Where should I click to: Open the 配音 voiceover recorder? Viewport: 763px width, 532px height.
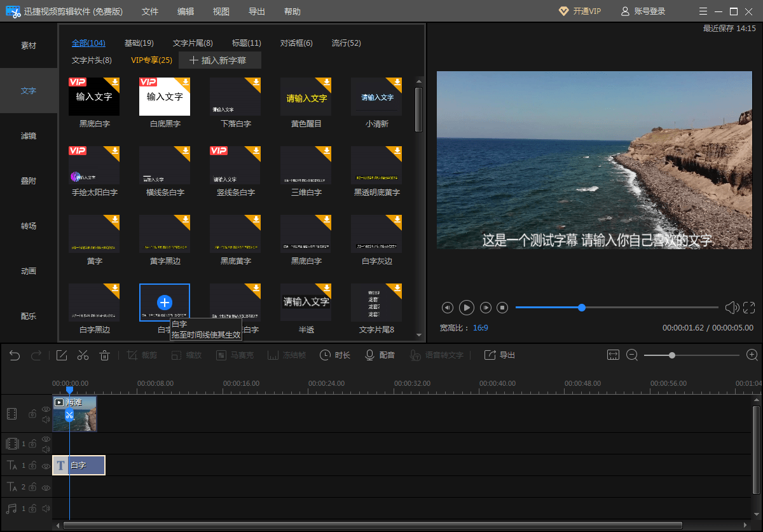tap(380, 355)
